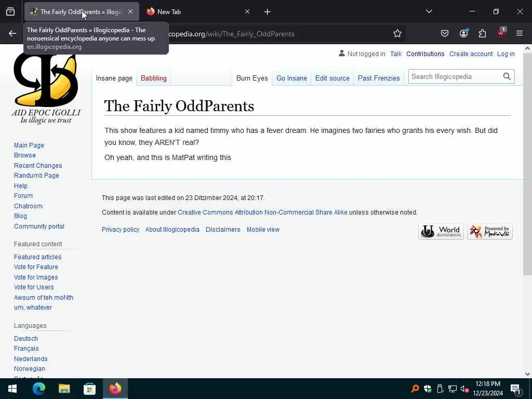Switch language to Nederlands

pyautogui.click(x=31, y=358)
